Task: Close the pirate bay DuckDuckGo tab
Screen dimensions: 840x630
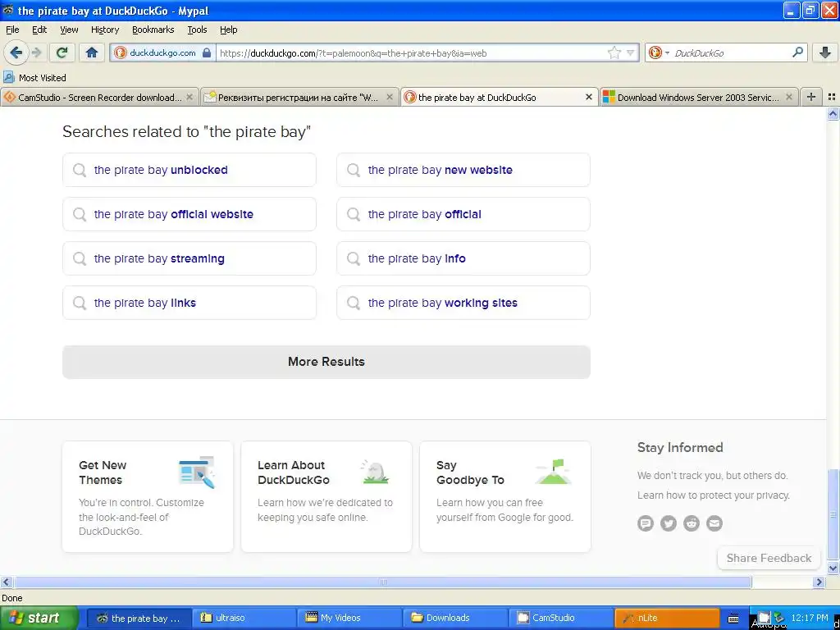Action: (589, 97)
